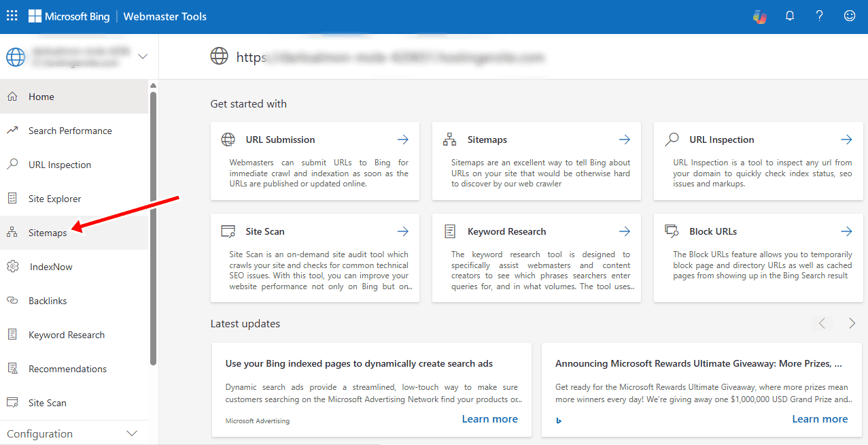Click the Site Scan icon in sidebar
Image resolution: width=868 pixels, height=445 pixels.
click(12, 403)
